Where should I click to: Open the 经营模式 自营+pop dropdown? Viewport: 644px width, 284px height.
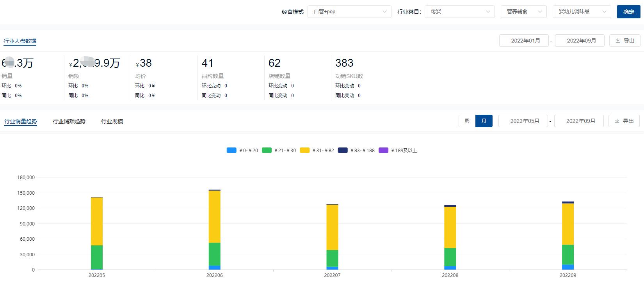click(349, 12)
